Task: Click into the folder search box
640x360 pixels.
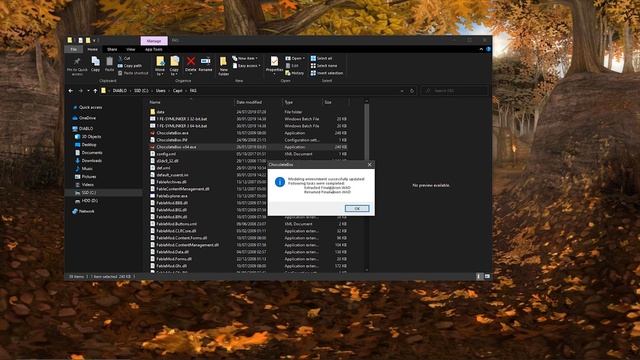Action: point(455,91)
